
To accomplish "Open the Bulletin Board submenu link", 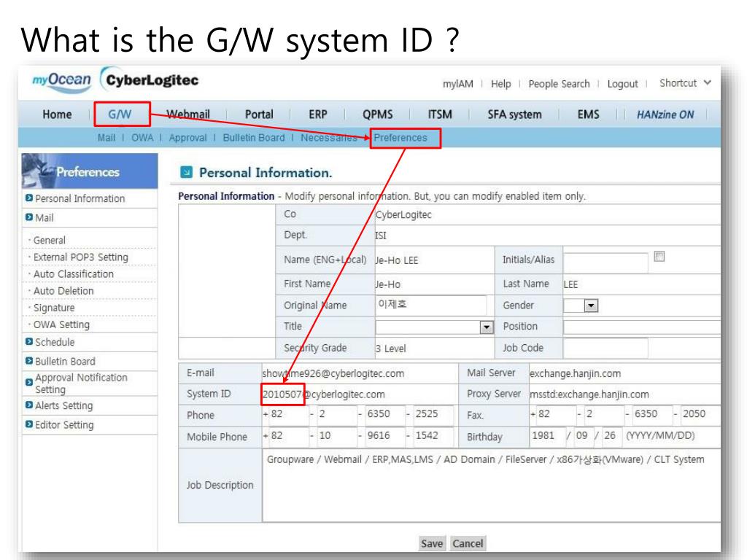I will (254, 138).
